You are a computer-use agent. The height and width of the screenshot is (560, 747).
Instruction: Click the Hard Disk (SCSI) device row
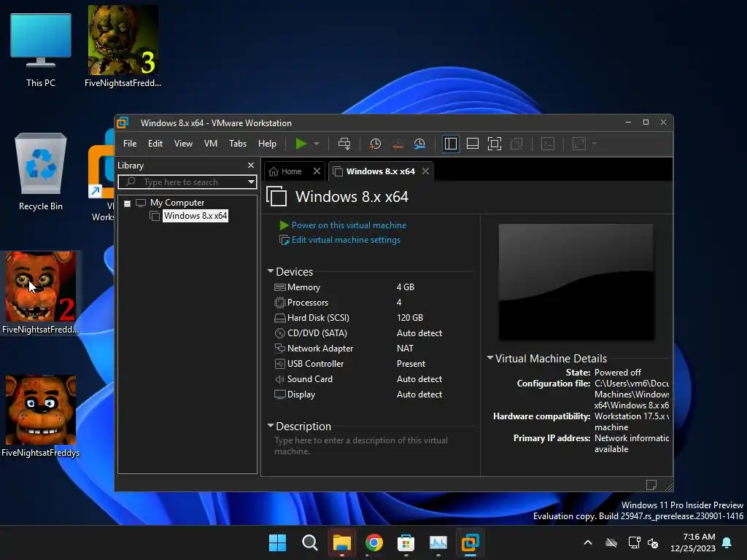point(360,318)
